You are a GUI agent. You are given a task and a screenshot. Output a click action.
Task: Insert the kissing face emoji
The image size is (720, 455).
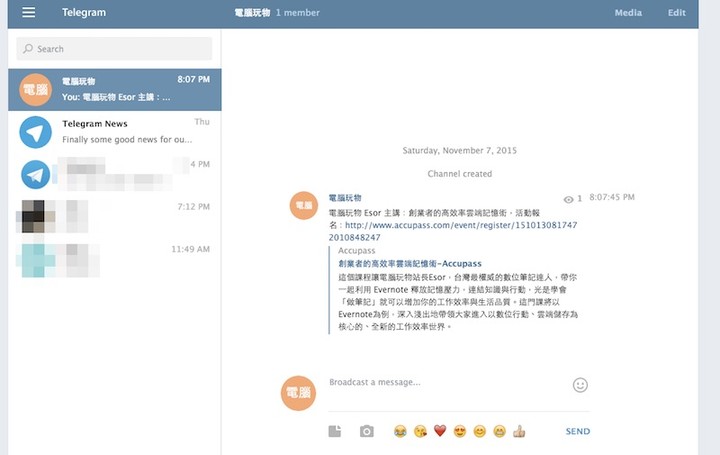(x=420, y=431)
